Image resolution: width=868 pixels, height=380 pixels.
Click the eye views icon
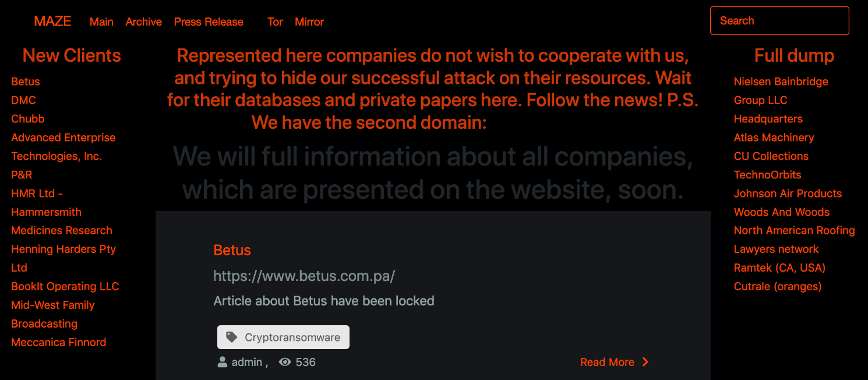click(285, 363)
